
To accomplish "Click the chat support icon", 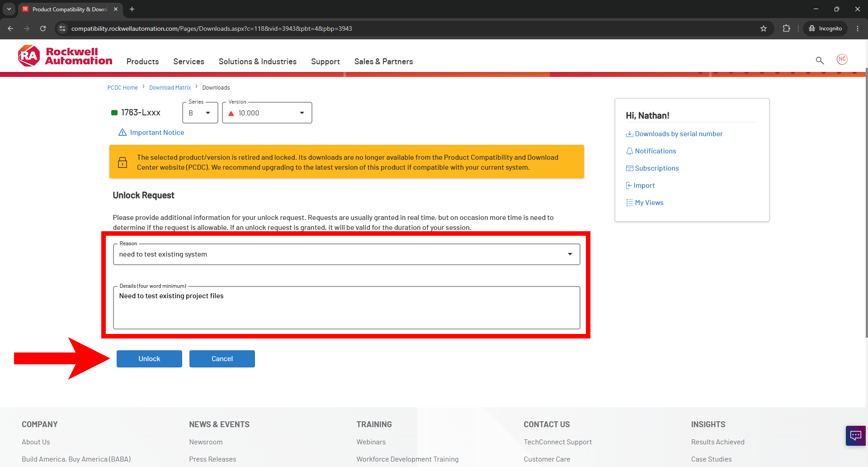I will click(x=855, y=436).
